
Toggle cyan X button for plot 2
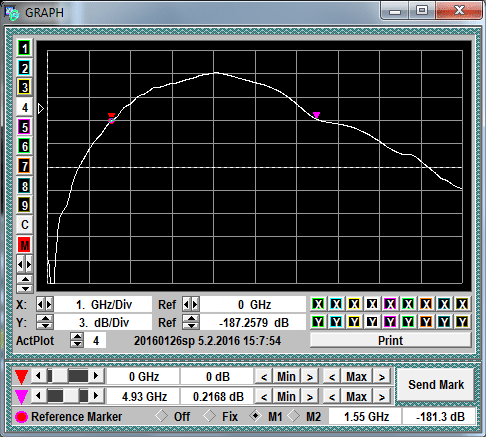coord(336,304)
